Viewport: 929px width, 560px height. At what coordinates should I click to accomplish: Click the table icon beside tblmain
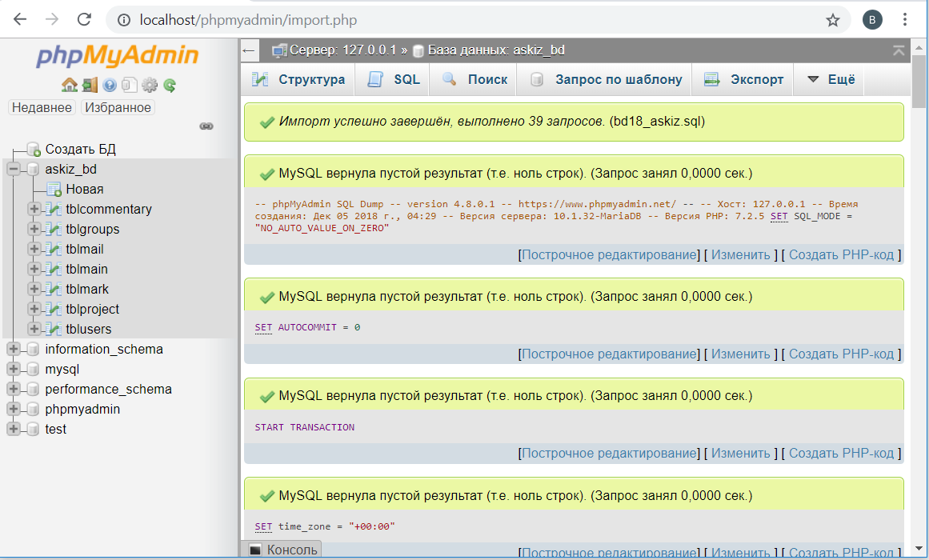(54, 269)
